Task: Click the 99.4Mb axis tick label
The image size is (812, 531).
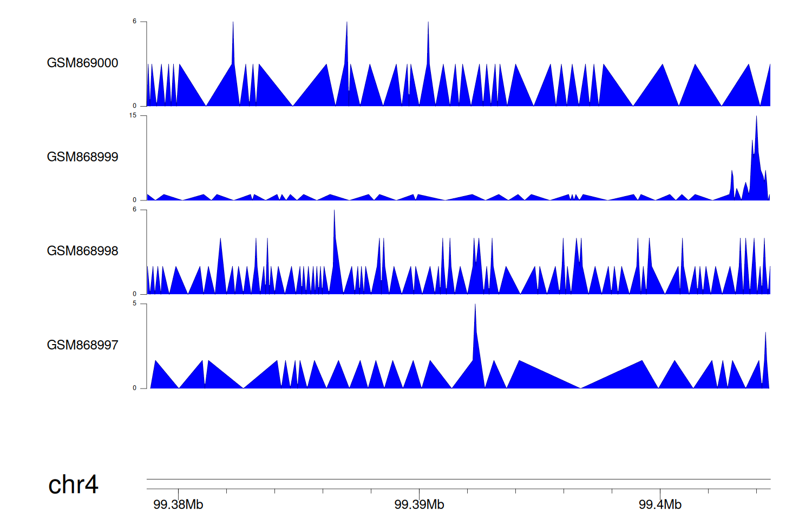Action: 660,504
